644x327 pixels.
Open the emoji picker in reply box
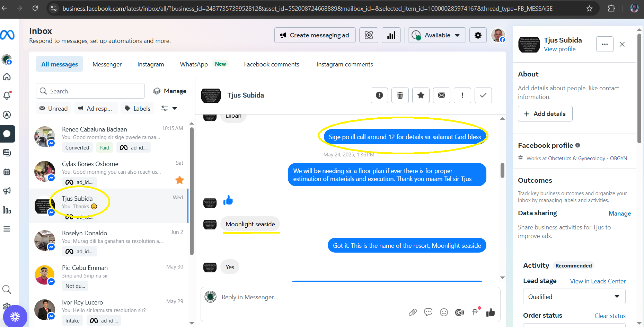coord(444,312)
